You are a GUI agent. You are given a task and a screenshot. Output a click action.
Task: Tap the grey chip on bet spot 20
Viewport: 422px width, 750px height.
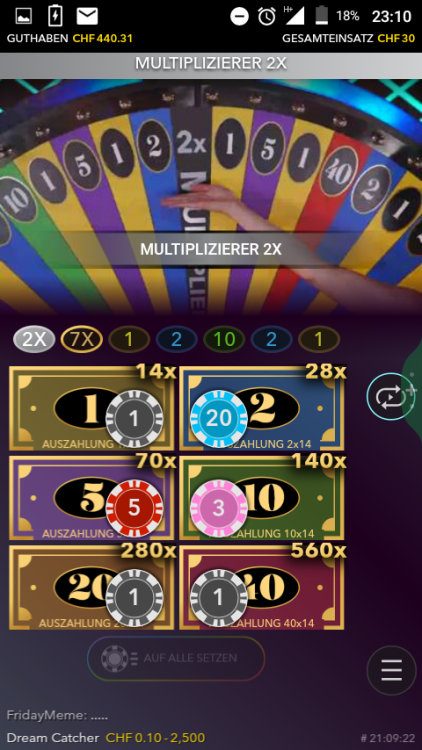[x=134, y=597]
